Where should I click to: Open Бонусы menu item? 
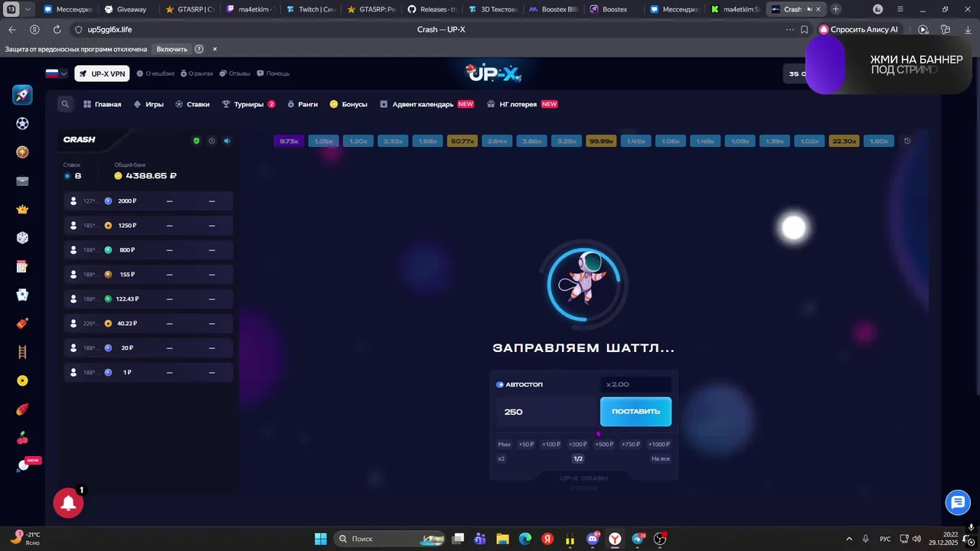coord(348,104)
